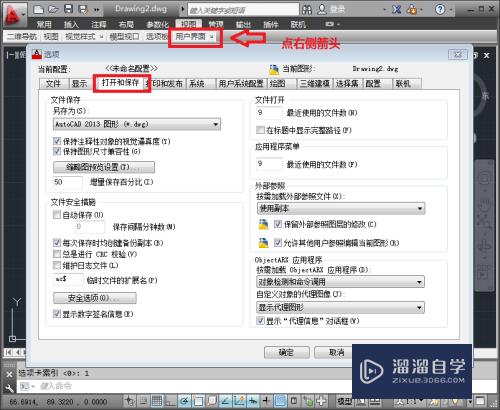Open 自定义对象的代理图像 dropdown

point(340,307)
